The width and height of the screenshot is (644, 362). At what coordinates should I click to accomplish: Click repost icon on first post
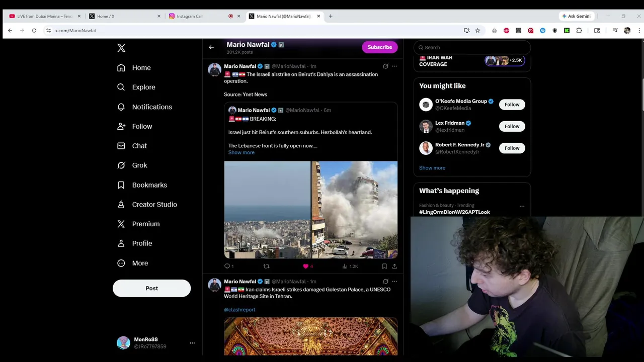coord(266,266)
